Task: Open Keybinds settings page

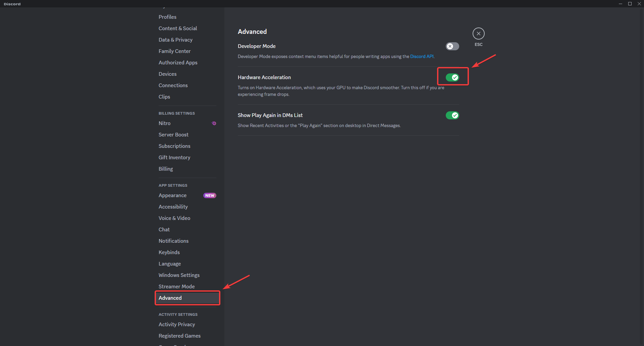Action: click(169, 252)
